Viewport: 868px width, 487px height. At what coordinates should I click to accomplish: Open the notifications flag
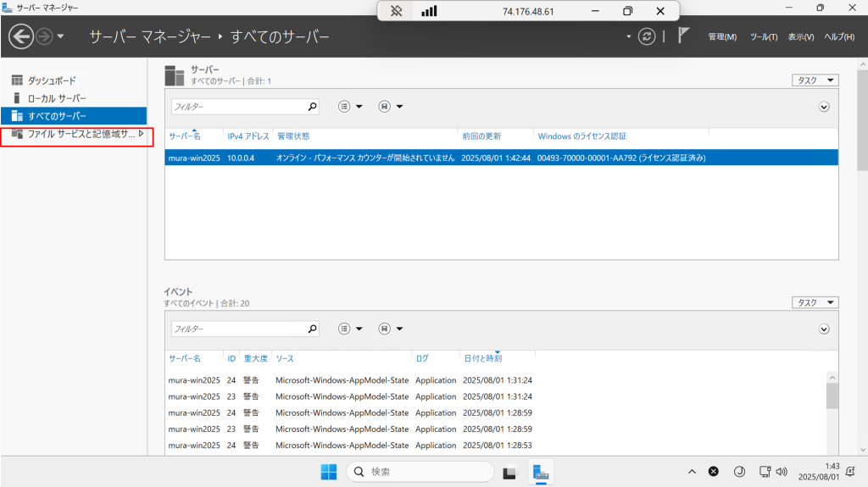pos(684,36)
